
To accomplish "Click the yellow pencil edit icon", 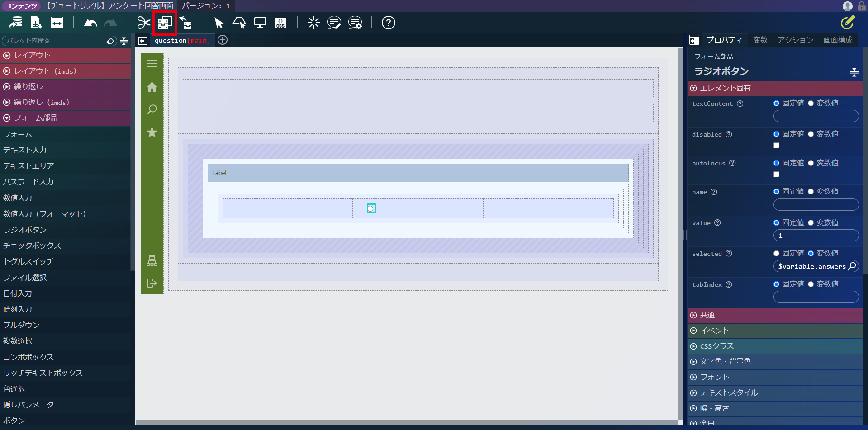I will pyautogui.click(x=848, y=23).
